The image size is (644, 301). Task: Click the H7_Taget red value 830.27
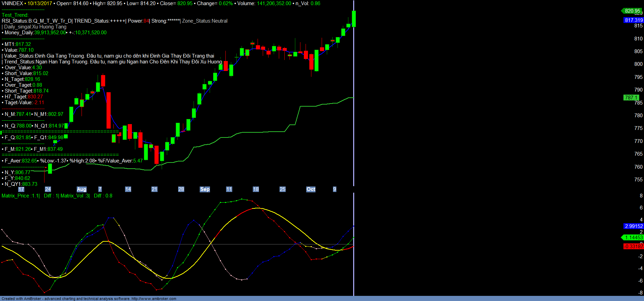(x=35, y=97)
